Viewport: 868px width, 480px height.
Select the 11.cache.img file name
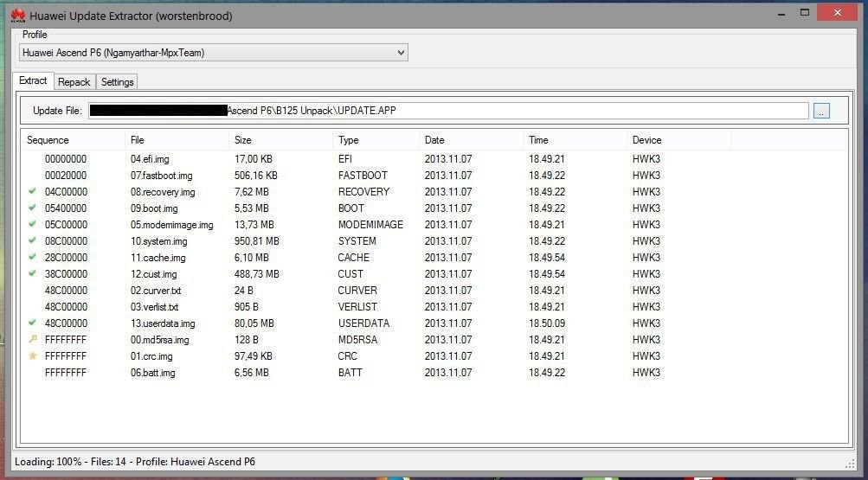[x=158, y=258]
